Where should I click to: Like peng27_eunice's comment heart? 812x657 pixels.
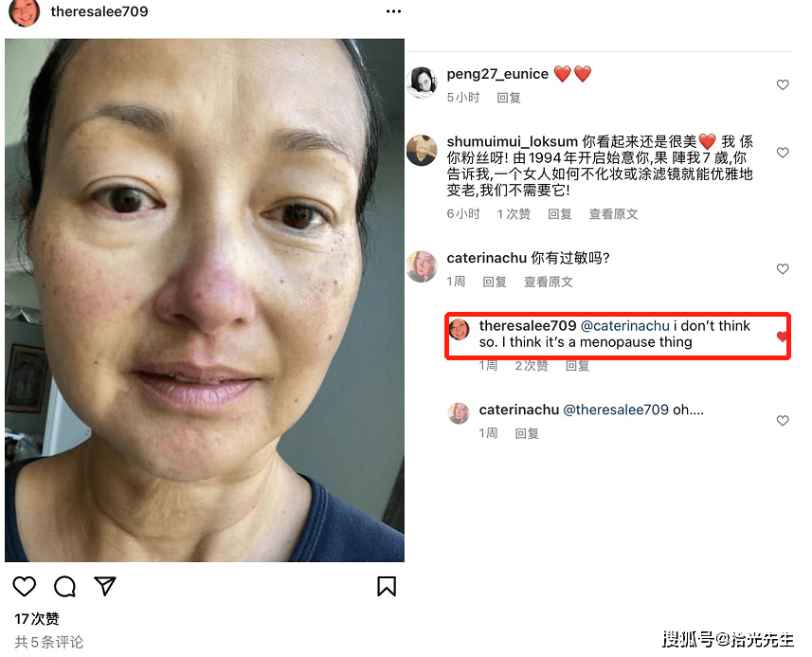(783, 84)
